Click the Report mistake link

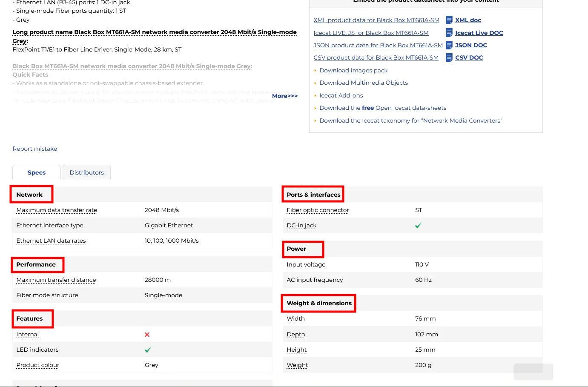[35, 149]
